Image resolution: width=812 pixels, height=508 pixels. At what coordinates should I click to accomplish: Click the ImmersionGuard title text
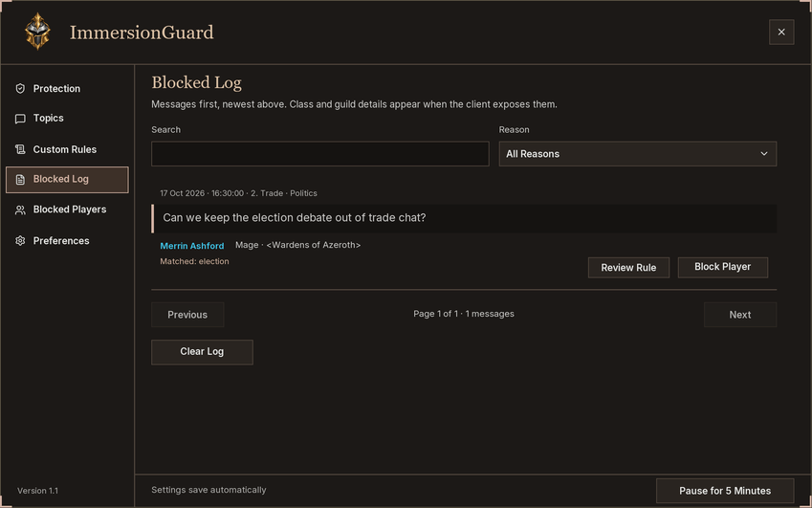tap(142, 33)
